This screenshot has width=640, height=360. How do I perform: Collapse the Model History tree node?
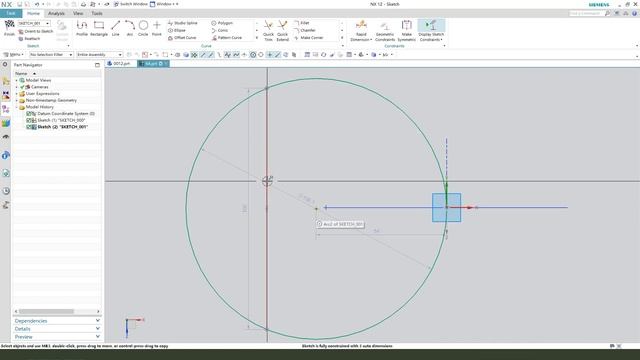pyautogui.click(x=17, y=107)
